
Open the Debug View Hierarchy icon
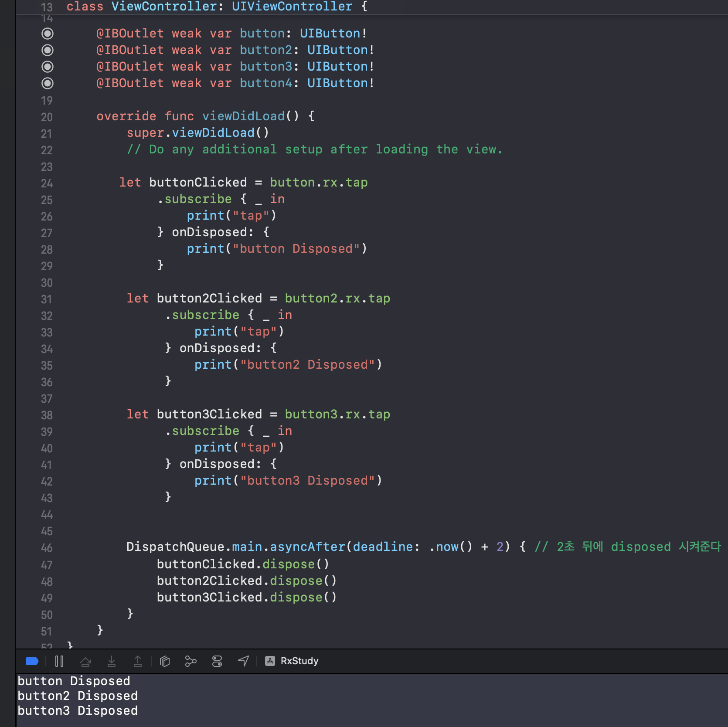pyautogui.click(x=165, y=661)
